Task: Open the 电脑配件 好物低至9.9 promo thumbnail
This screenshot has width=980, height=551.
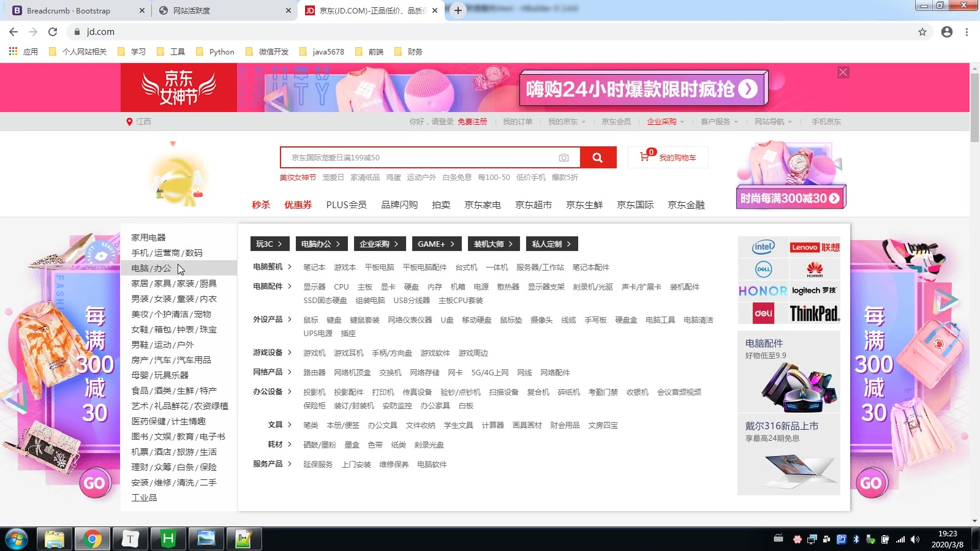Action: (789, 372)
